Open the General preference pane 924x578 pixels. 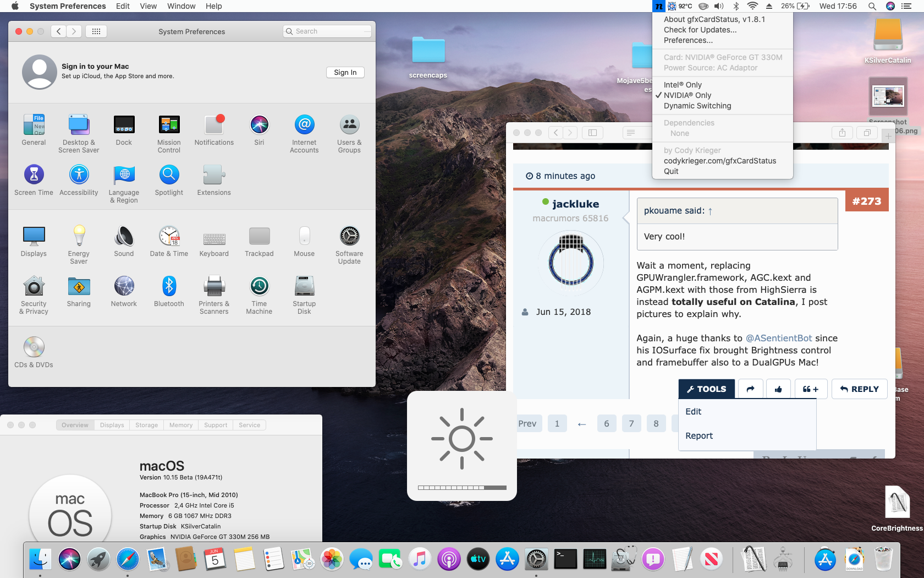tap(34, 130)
